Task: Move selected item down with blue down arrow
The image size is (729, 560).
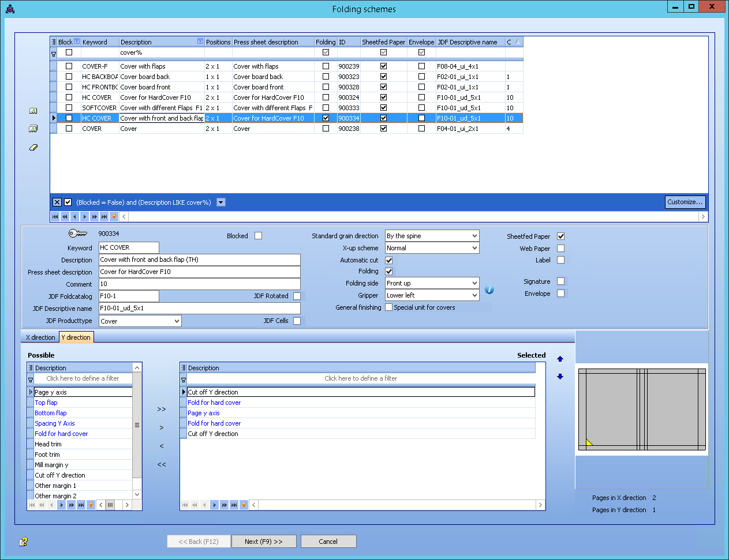Action: [x=560, y=377]
